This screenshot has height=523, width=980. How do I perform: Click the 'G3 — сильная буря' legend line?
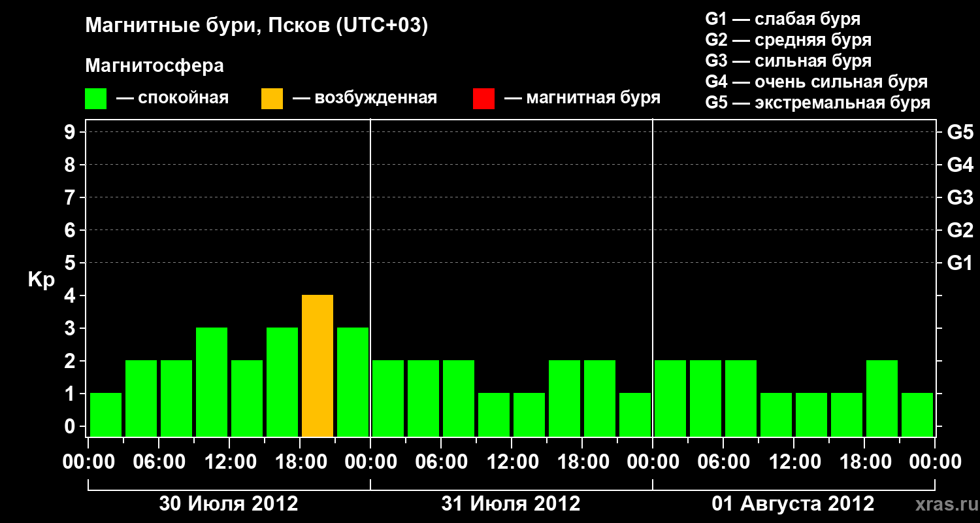click(789, 61)
